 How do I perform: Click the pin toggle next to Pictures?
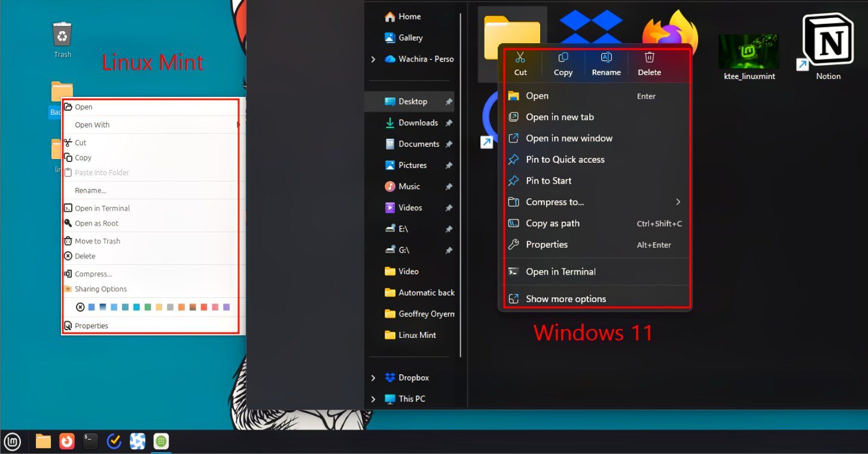pyautogui.click(x=449, y=165)
